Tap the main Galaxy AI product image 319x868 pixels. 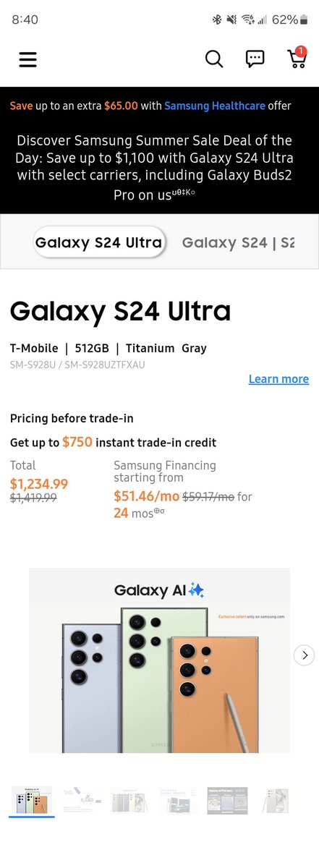[159, 660]
